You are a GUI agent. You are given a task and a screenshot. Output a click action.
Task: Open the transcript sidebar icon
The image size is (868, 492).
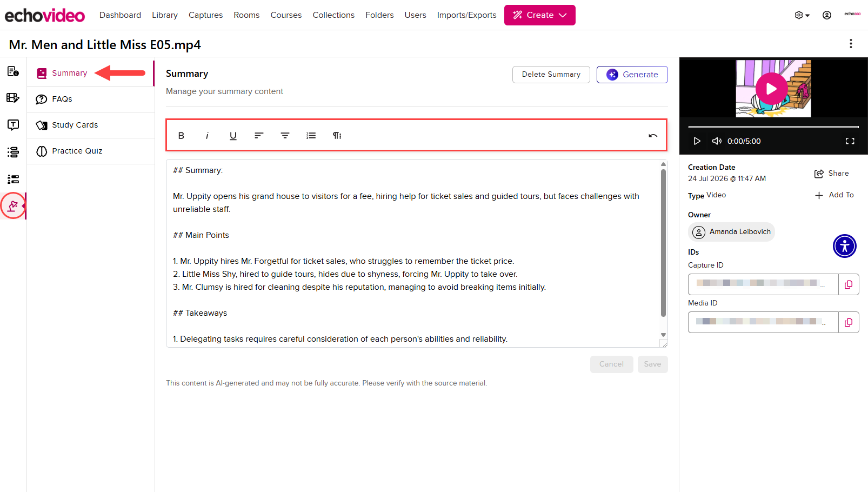pyautogui.click(x=13, y=125)
